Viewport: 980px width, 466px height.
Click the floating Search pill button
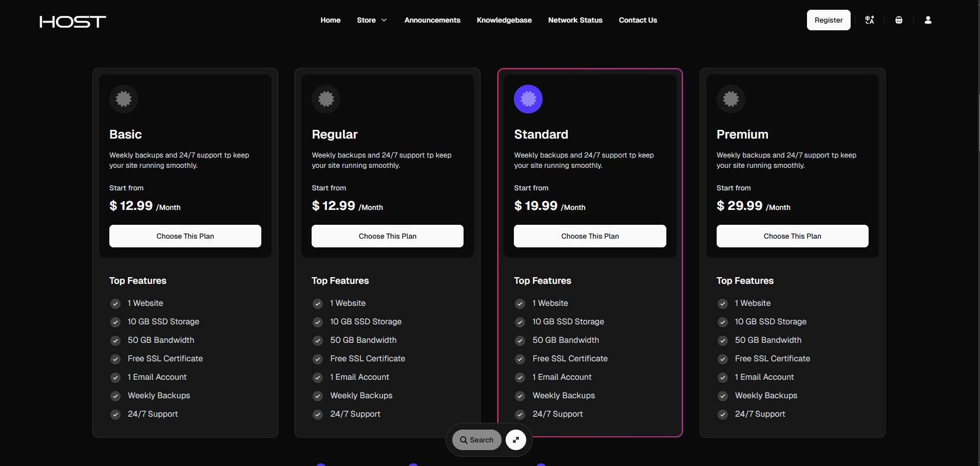(x=476, y=440)
